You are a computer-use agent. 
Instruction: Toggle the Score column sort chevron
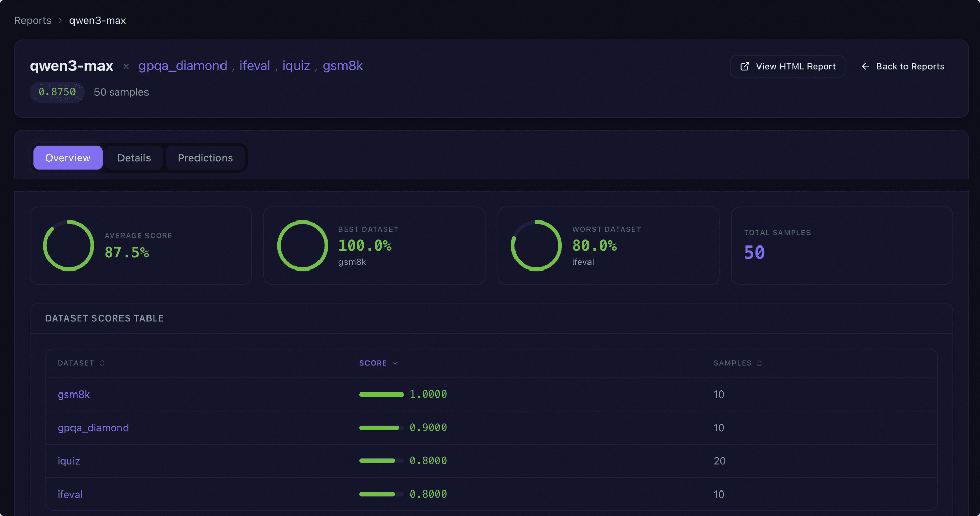[x=395, y=363]
